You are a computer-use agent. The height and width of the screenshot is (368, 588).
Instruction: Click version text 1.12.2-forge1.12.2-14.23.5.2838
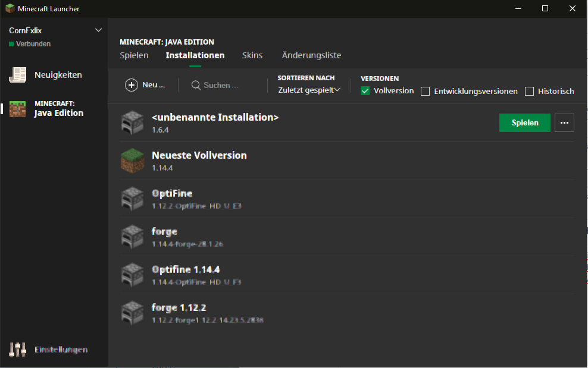tap(207, 320)
